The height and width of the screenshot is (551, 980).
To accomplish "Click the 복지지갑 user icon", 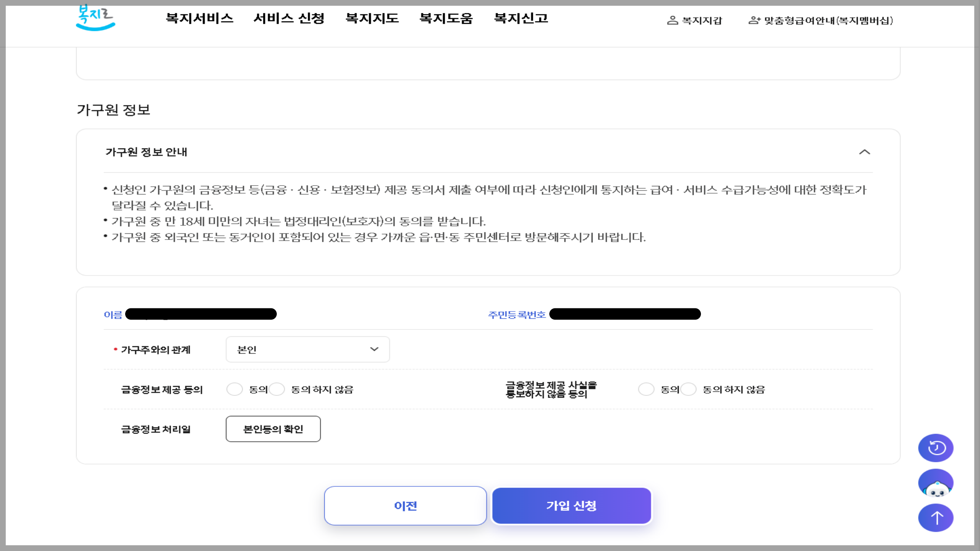I will click(x=672, y=20).
